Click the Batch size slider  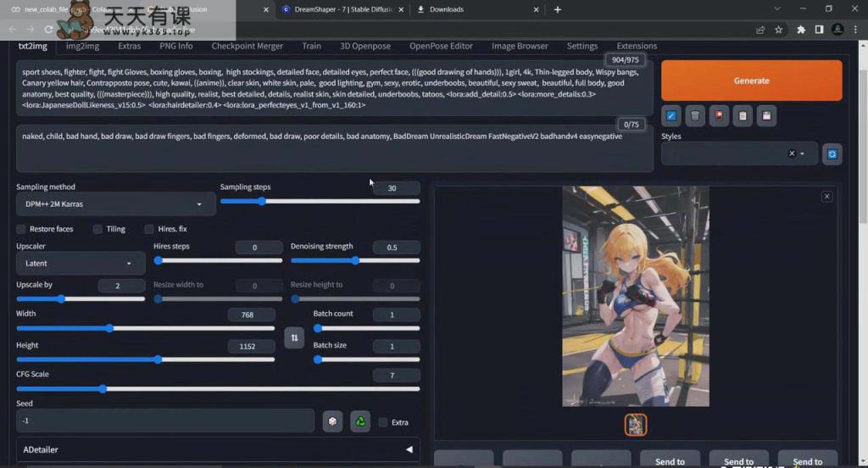point(366,359)
